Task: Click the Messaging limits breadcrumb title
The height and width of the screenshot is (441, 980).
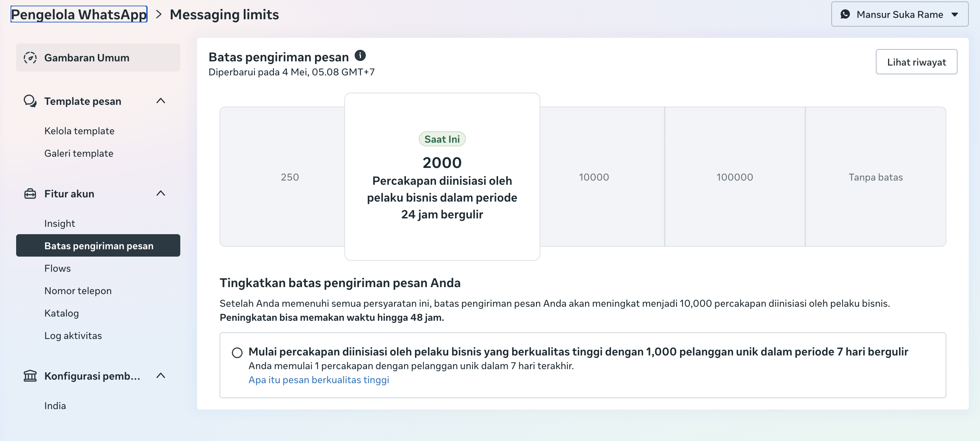Action: point(224,14)
